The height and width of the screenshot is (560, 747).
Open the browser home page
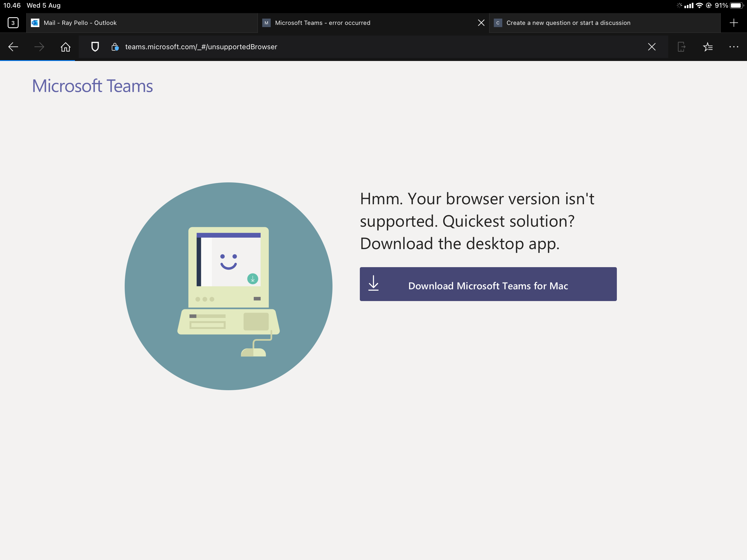pos(66,46)
